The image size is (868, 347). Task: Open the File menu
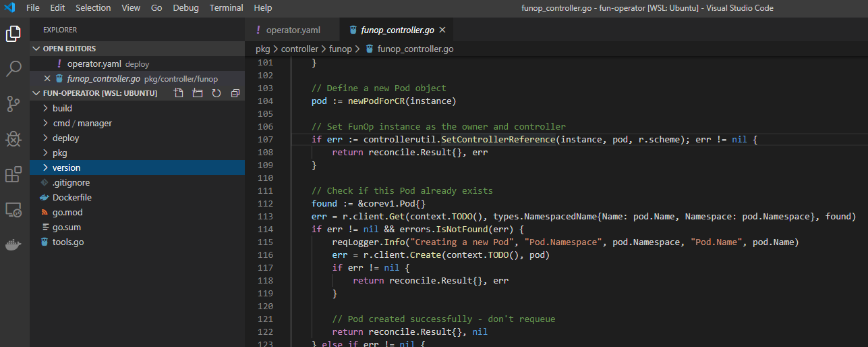click(x=33, y=8)
